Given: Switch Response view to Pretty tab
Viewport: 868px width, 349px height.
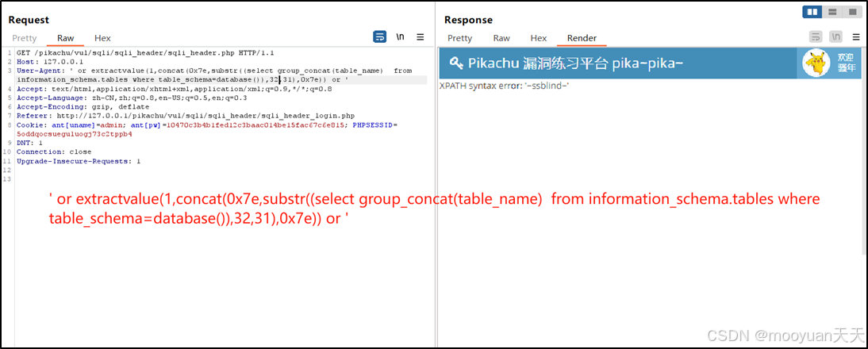Looking at the screenshot, I should tap(460, 38).
